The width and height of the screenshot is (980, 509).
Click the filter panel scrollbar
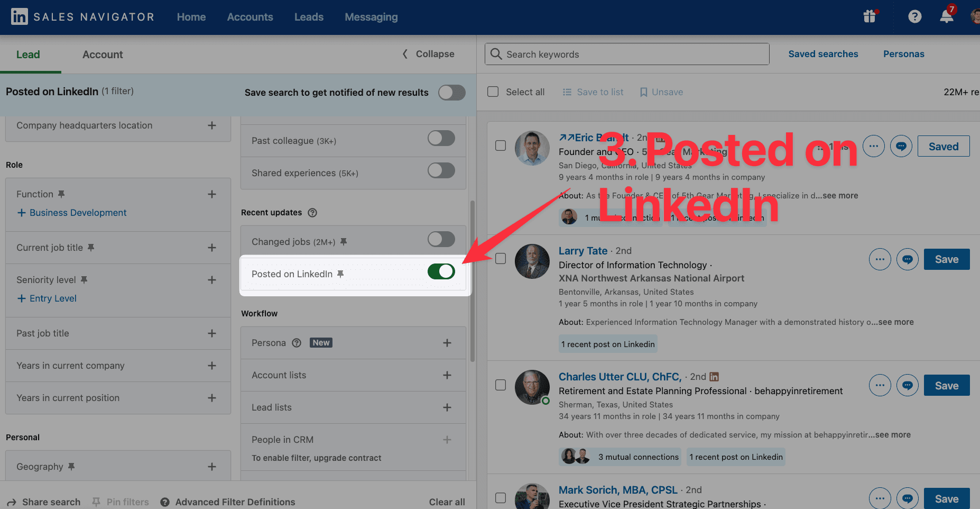[472, 280]
